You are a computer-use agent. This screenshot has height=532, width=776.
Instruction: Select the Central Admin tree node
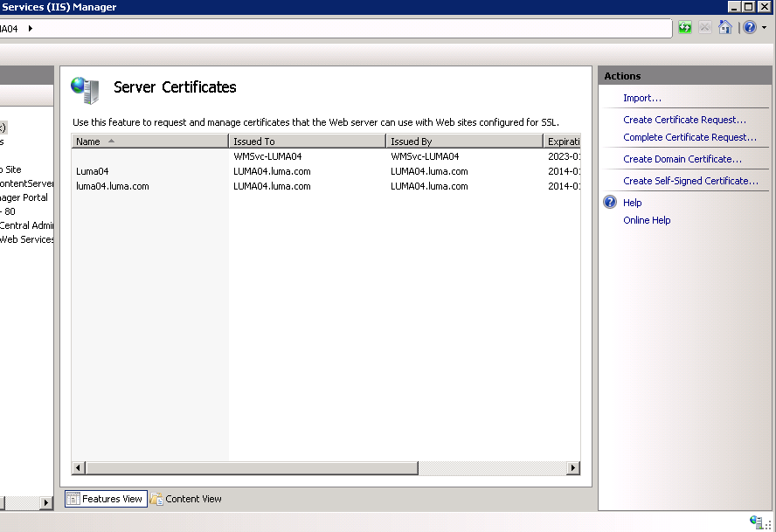[27, 225]
